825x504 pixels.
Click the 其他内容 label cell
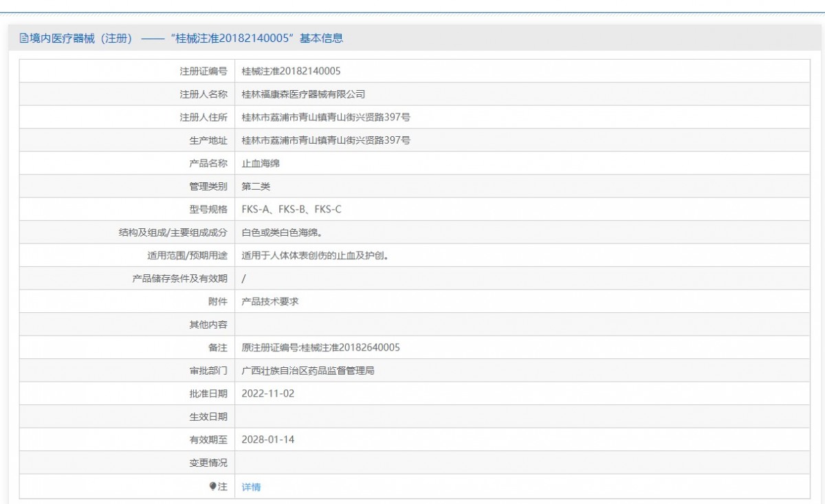pos(126,325)
